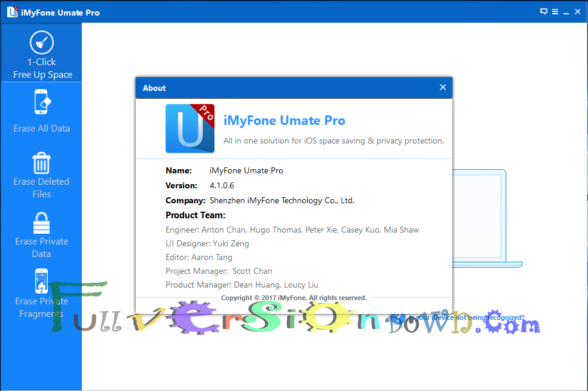This screenshot has height=391, width=588.
Task: Switch to 'Erase All Data' tab label
Action: [x=42, y=129]
